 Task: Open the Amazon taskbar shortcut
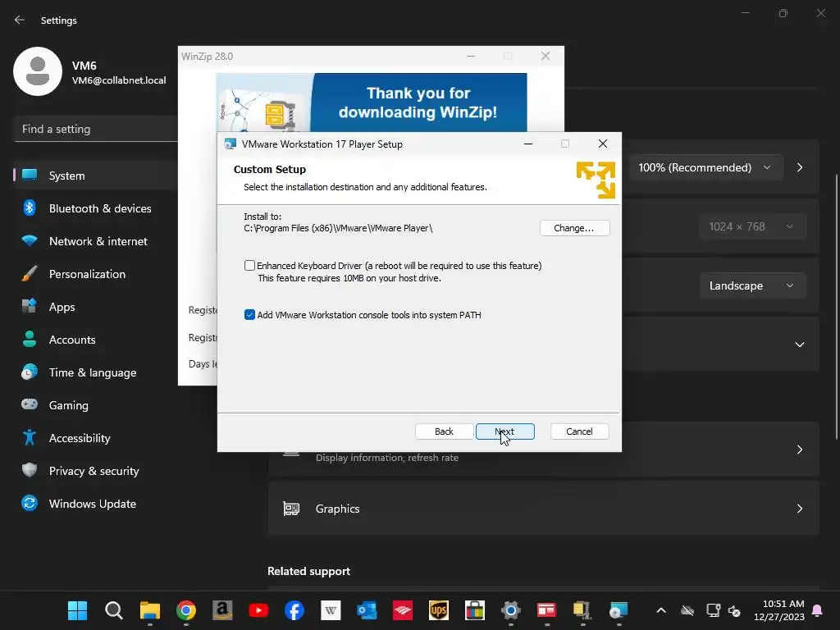click(222, 610)
